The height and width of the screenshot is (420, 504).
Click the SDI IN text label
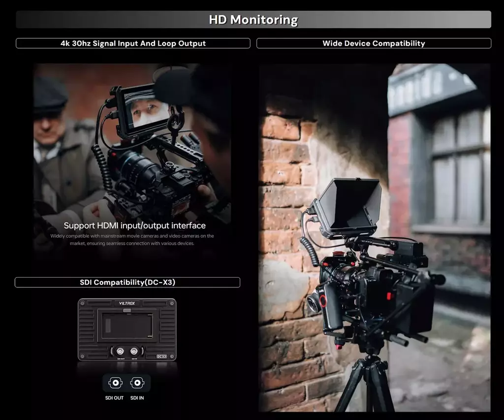[137, 398]
